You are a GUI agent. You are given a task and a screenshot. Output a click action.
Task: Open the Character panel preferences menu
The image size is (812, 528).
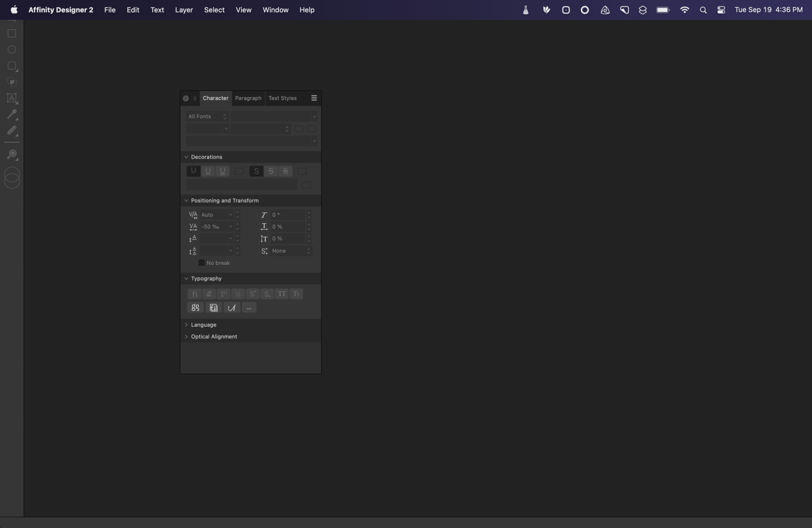314,98
